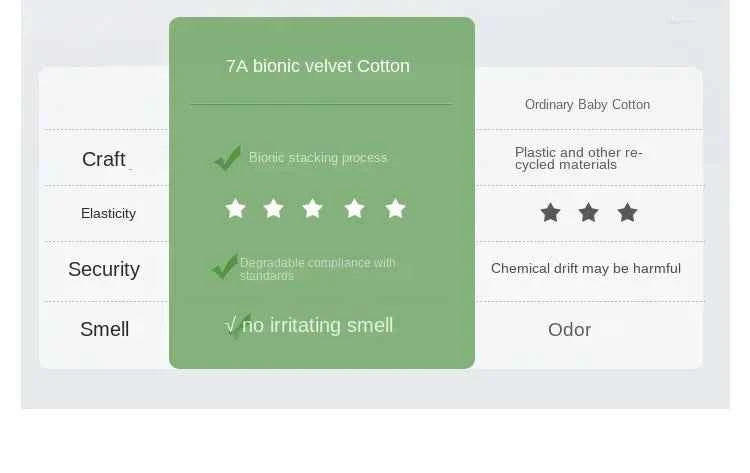Screen dimensions: 750x473
Task: Click the Smell row label
Action: (x=105, y=329)
